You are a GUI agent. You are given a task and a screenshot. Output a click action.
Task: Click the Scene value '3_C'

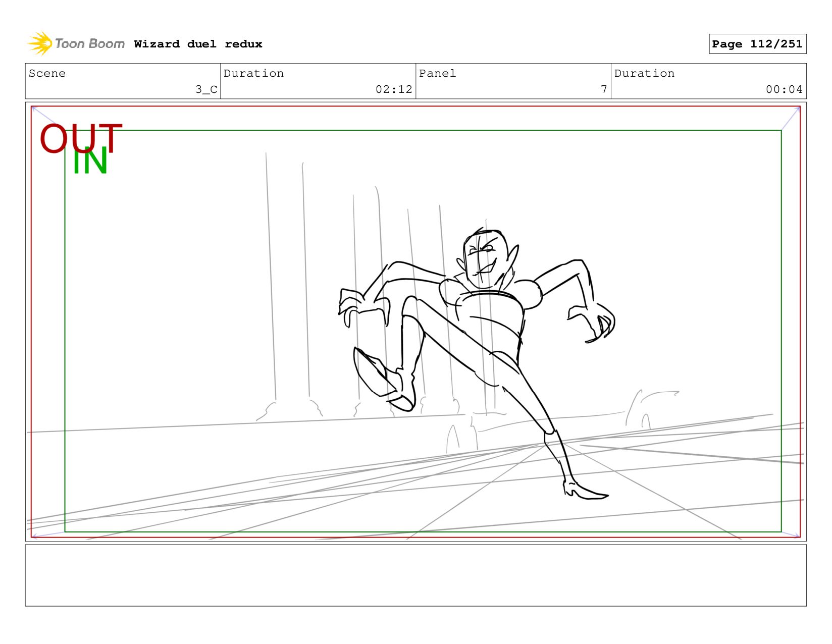pyautogui.click(x=206, y=89)
